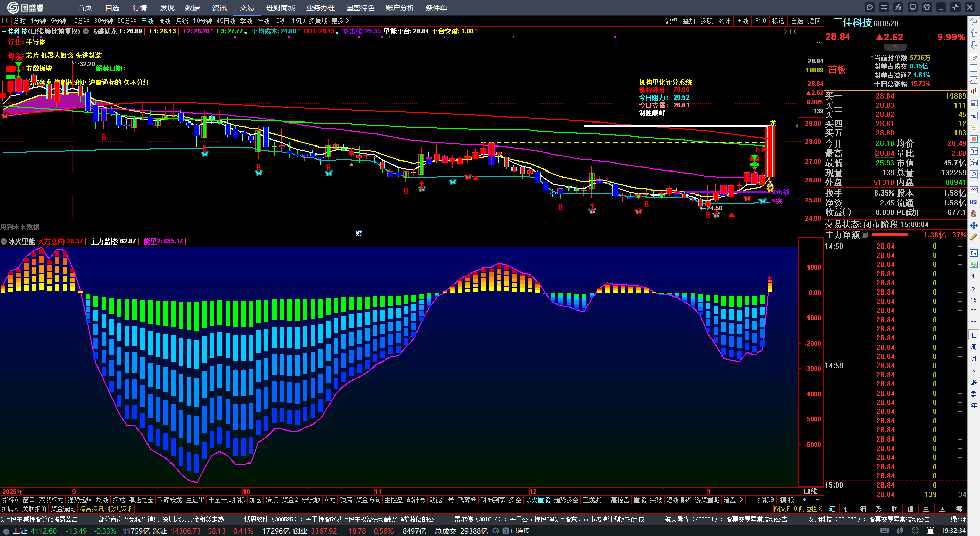Select the 30-minute period in right sidebar
The image size is (980, 536).
click(x=974, y=311)
